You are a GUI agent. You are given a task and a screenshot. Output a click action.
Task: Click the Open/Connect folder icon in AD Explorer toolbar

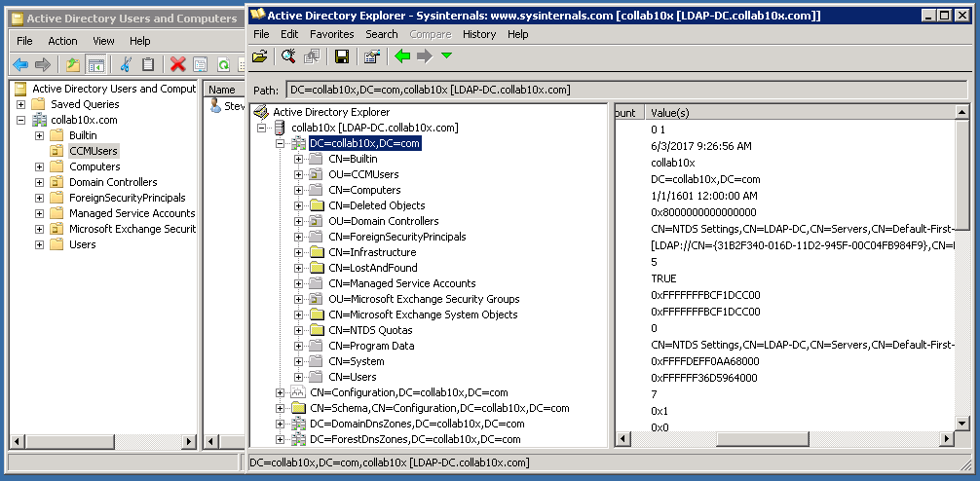click(x=259, y=56)
